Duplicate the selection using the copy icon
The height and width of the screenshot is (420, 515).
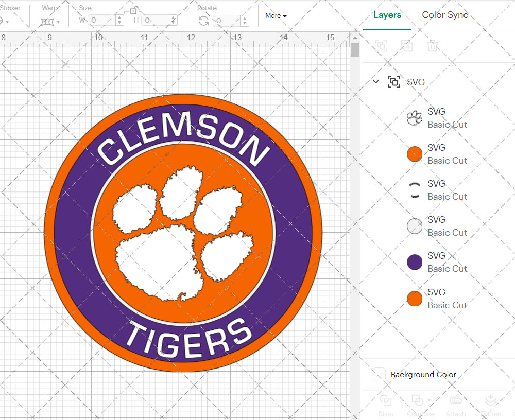coord(407,46)
